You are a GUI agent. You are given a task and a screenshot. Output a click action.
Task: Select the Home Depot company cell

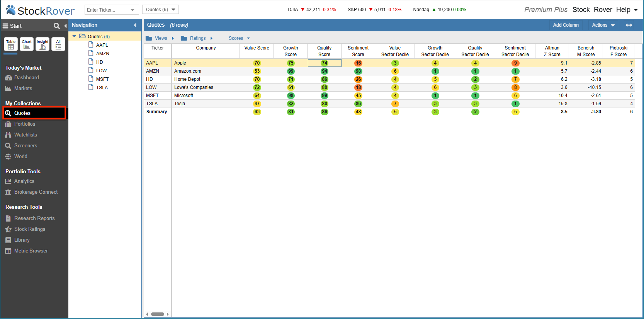click(206, 79)
